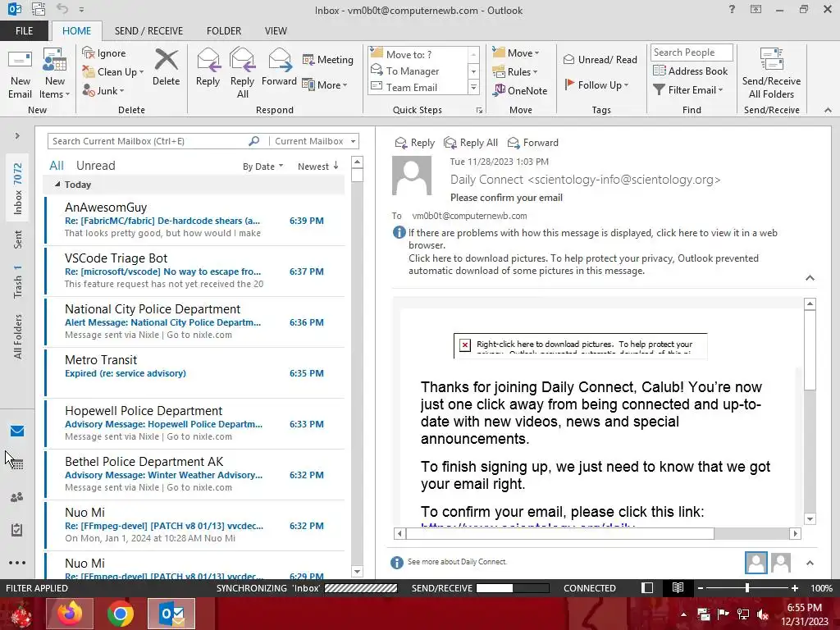Click Reply All in the reading pane
Image resolution: width=840 pixels, height=630 pixels.
471,143
